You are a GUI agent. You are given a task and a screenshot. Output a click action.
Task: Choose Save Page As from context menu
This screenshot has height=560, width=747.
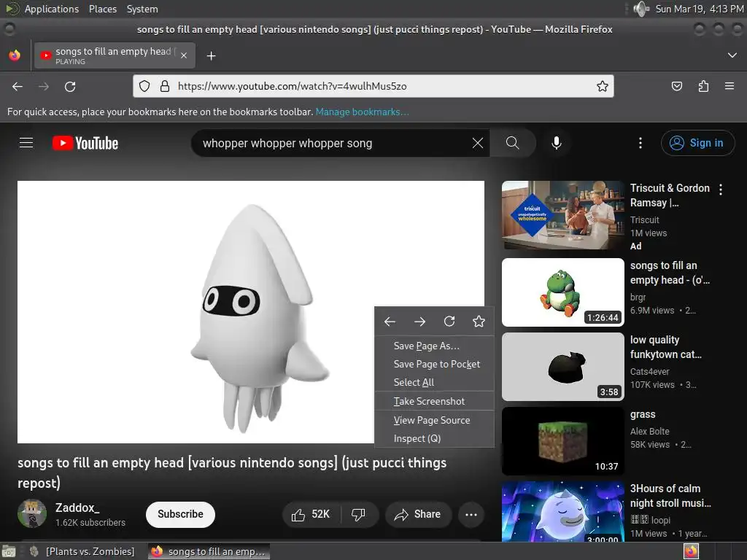[434, 346]
